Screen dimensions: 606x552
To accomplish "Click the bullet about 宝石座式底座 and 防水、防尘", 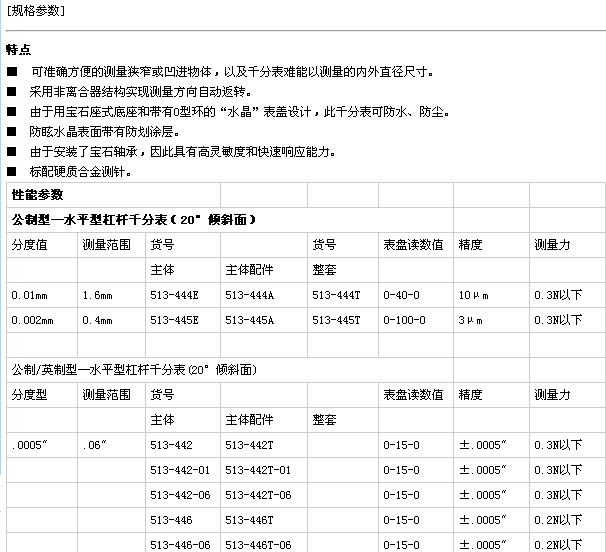I will [x=240, y=112].
